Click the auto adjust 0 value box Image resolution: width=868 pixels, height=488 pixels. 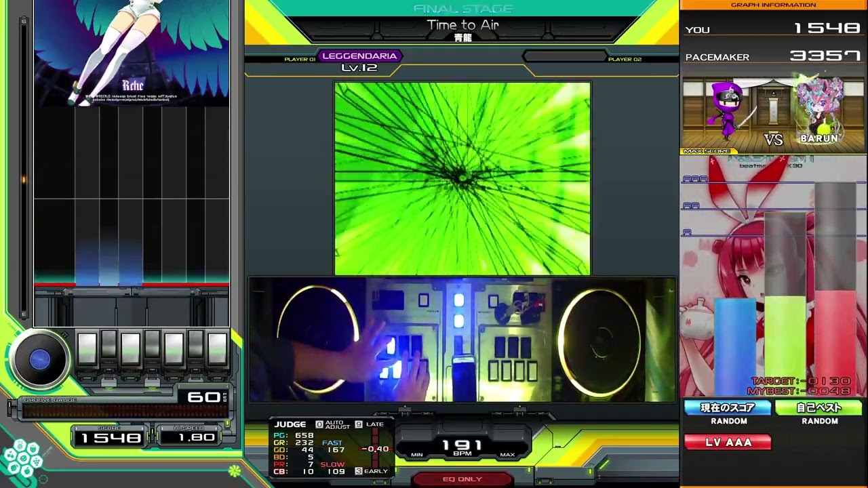tap(319, 424)
